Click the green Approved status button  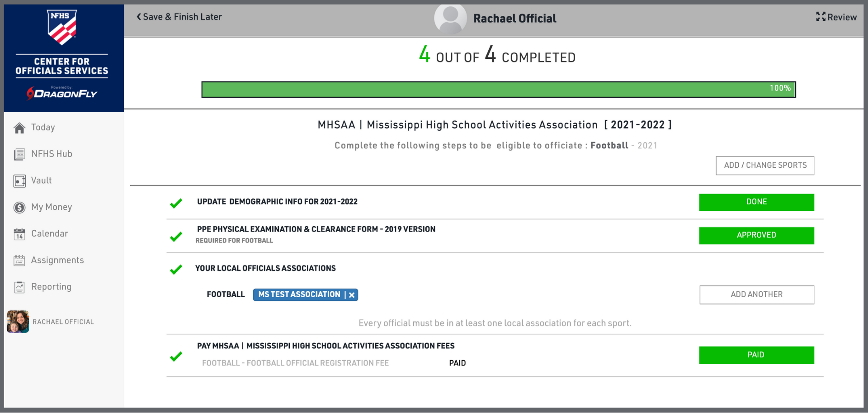(x=756, y=235)
